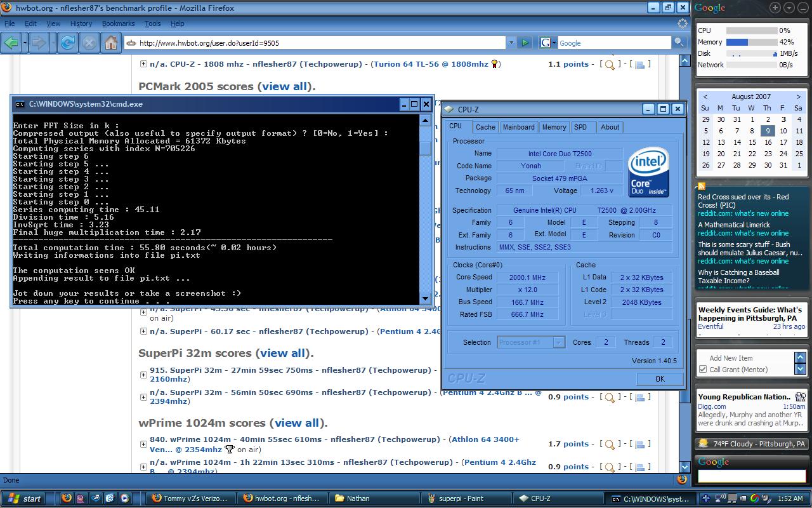
Task: Reload the hwbot page in Firefox
Action: [x=68, y=43]
